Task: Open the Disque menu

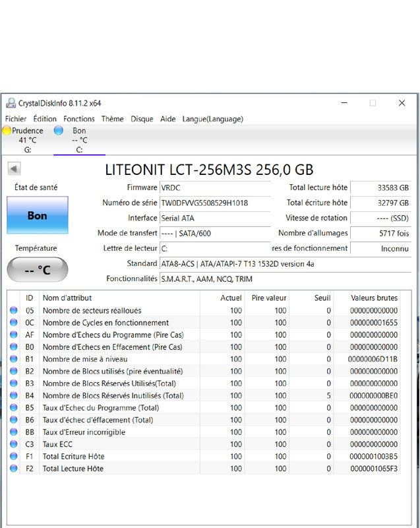Action: pos(142,119)
